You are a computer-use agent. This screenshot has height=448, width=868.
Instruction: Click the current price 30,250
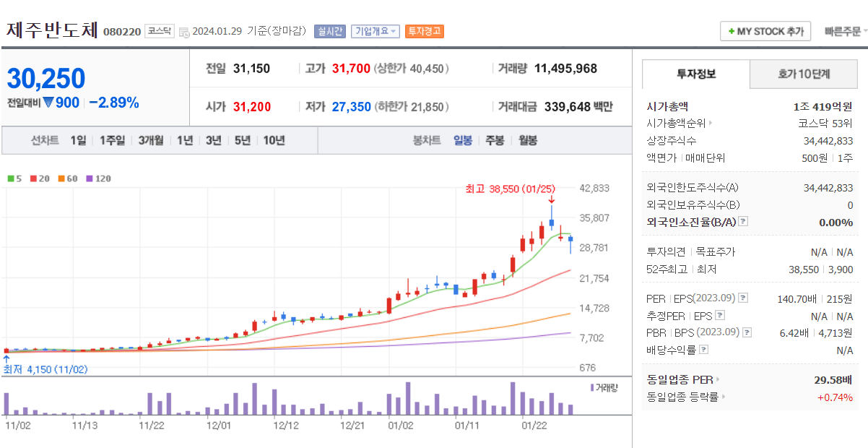[x=46, y=79]
